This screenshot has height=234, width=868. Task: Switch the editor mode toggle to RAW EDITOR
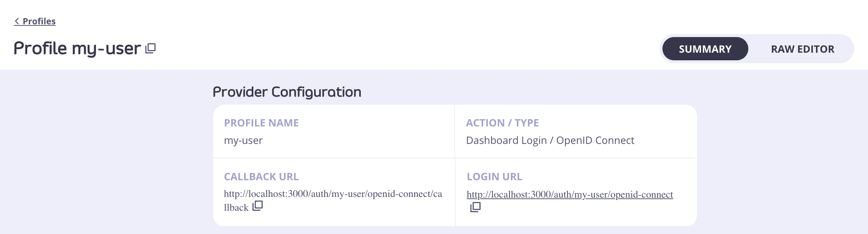(803, 48)
